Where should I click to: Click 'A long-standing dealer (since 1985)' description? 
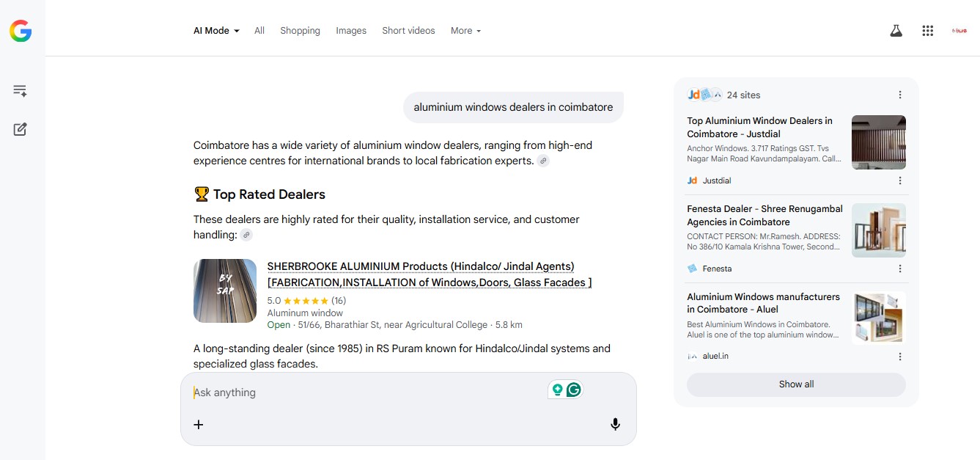(x=402, y=356)
